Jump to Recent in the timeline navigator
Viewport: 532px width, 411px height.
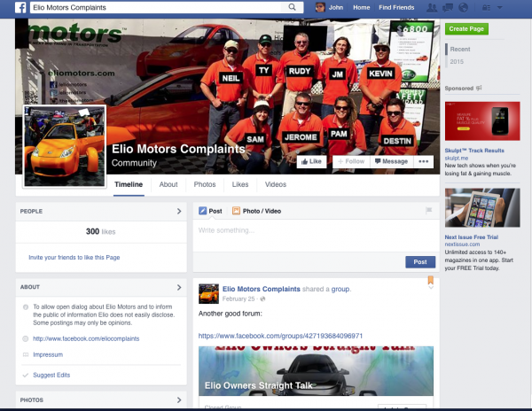click(460, 49)
